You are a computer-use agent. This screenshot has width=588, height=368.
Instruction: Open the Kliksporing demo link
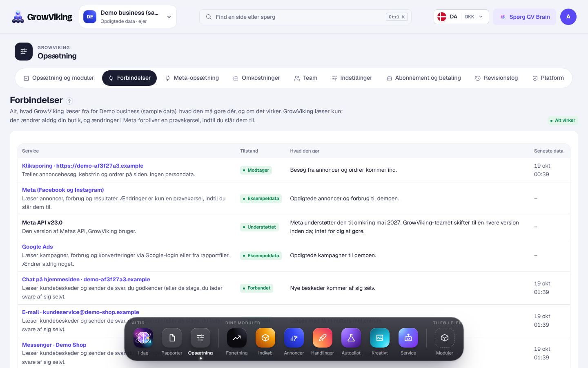83,166
